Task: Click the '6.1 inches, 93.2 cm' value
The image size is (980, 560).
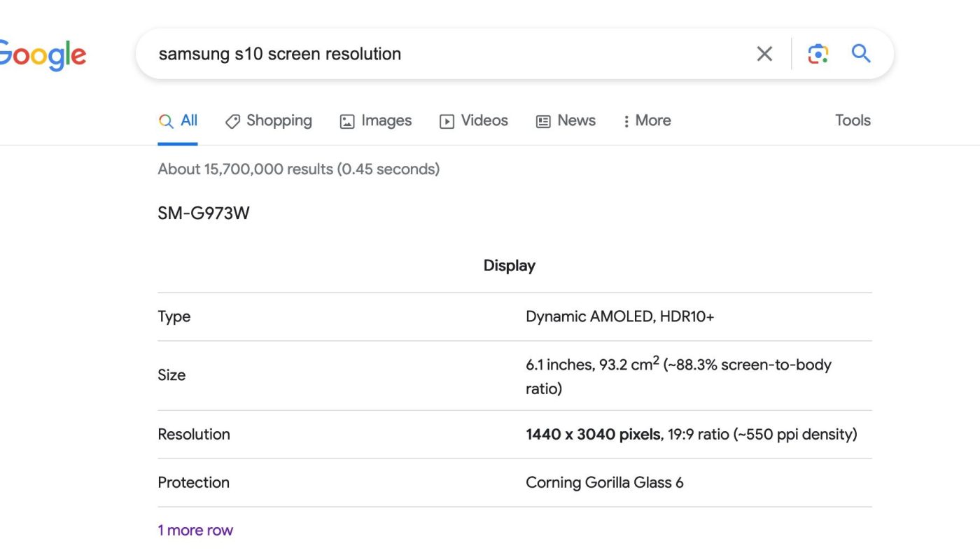Action: point(678,376)
